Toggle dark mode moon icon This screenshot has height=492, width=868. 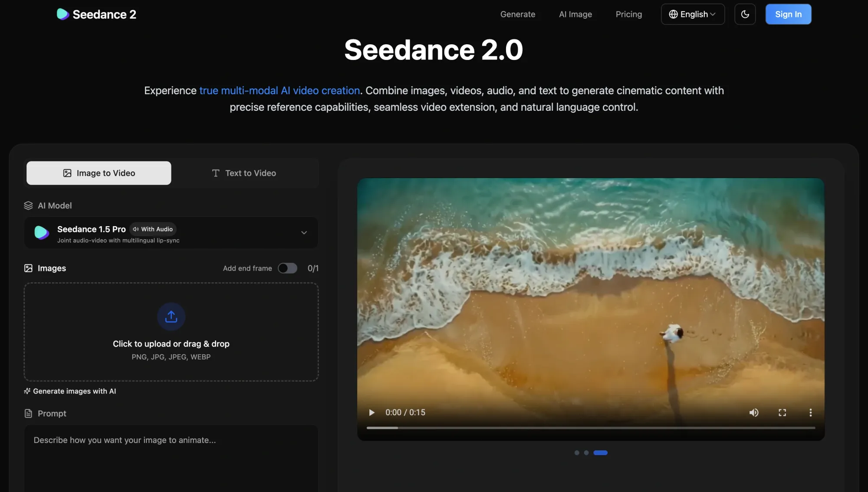point(745,14)
